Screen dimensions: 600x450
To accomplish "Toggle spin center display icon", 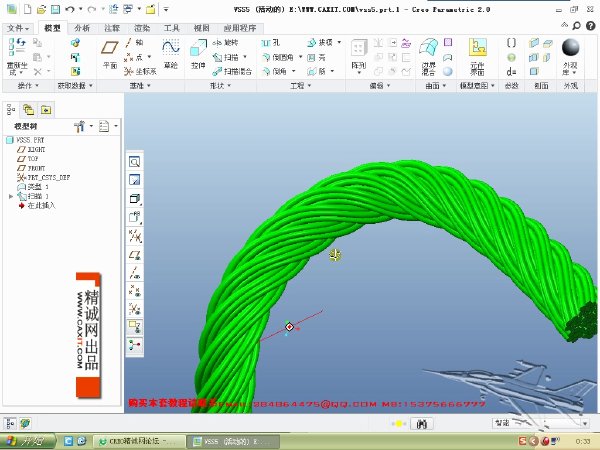I will point(135,346).
